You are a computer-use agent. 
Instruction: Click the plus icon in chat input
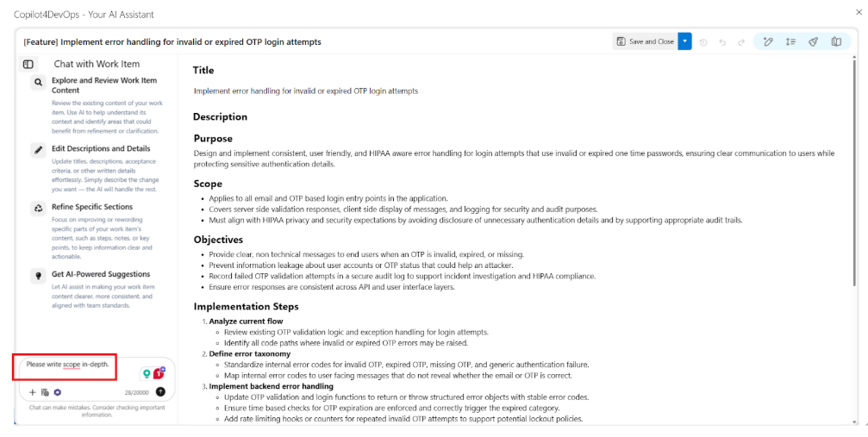pos(33,392)
